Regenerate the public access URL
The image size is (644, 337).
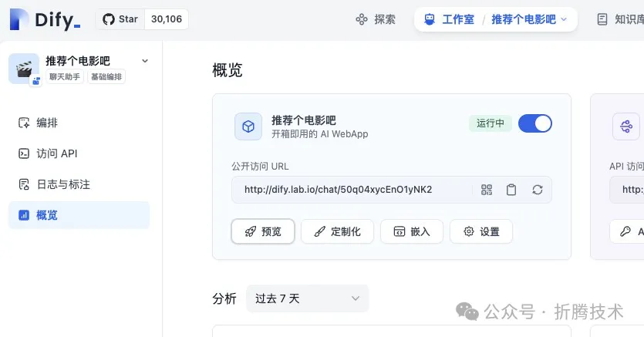click(538, 190)
